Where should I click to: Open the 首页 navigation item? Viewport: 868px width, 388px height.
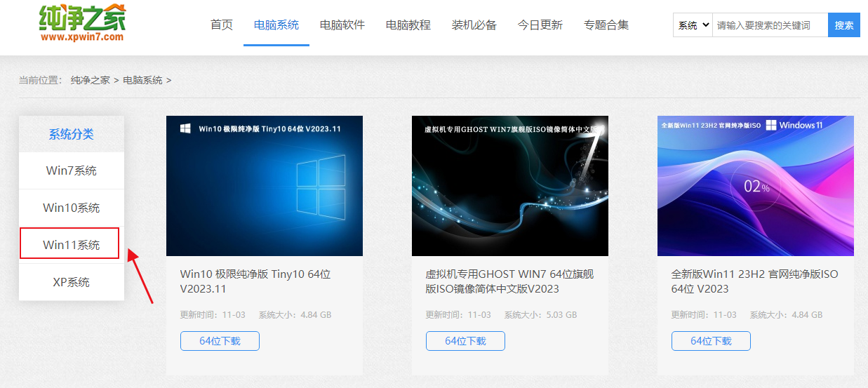[222, 25]
